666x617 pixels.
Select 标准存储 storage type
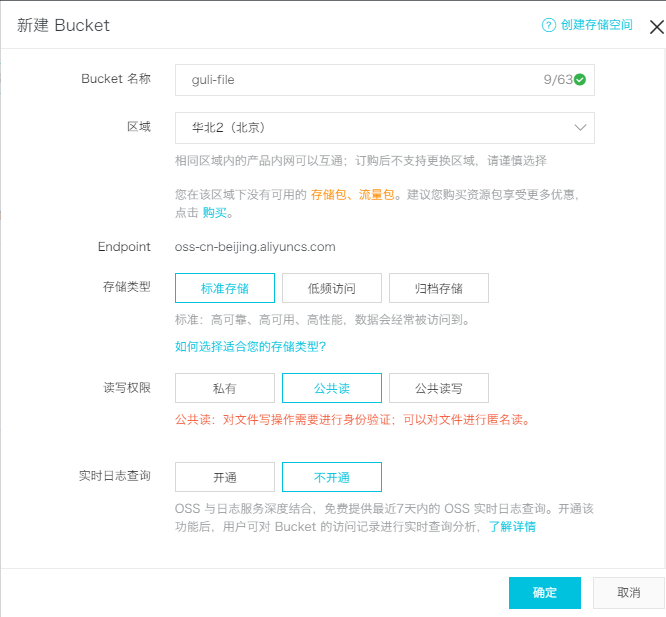point(224,288)
